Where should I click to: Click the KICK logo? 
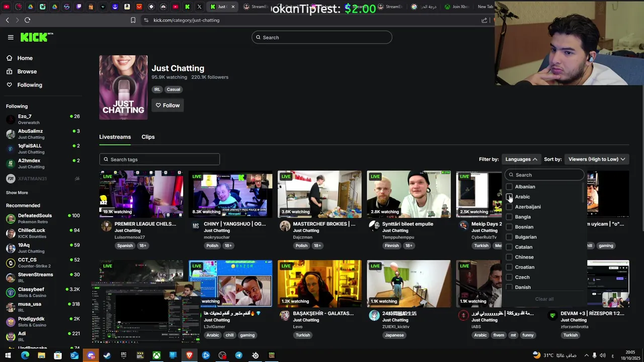coord(36,37)
